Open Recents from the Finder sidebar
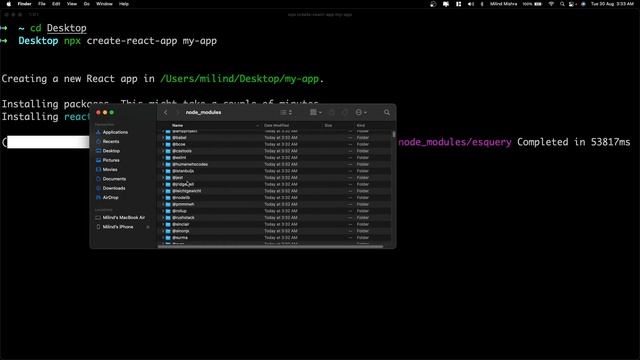Viewport: 640px width, 360px height. (x=107, y=142)
